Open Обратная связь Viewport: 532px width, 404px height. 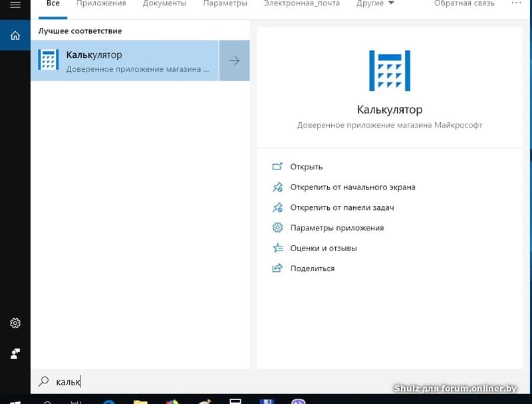click(464, 3)
